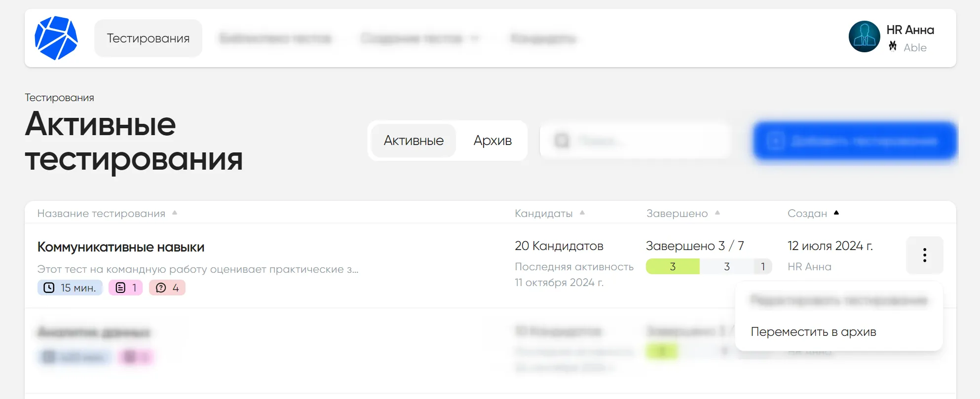
Task: Click the 12 июля 2024 г. creation date
Action: click(x=830, y=246)
